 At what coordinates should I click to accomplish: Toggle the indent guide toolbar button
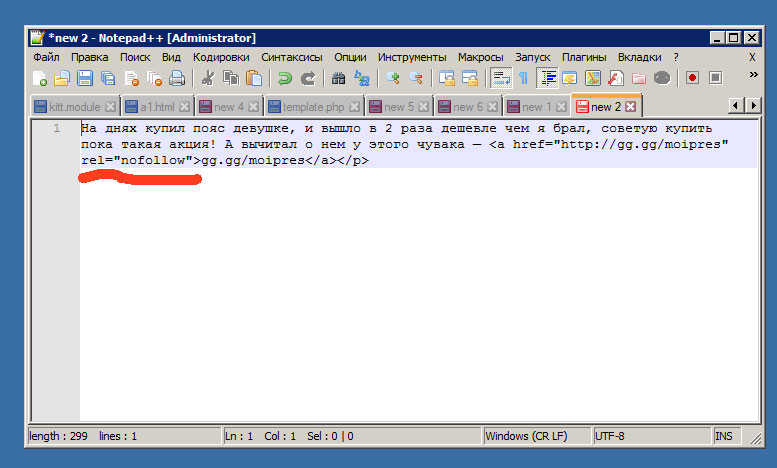[547, 78]
